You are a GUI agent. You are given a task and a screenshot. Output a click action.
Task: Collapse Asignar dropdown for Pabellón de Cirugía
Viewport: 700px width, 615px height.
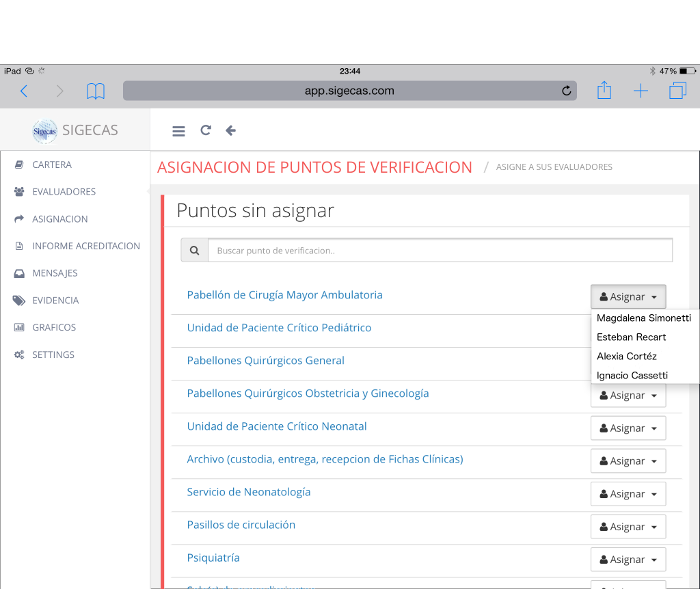click(627, 297)
